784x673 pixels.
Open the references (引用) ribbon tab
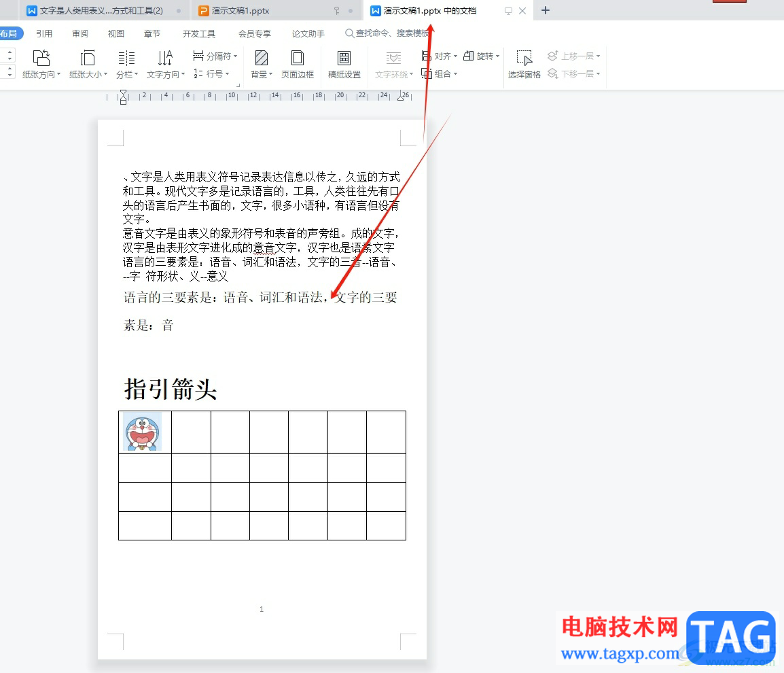pos(44,33)
